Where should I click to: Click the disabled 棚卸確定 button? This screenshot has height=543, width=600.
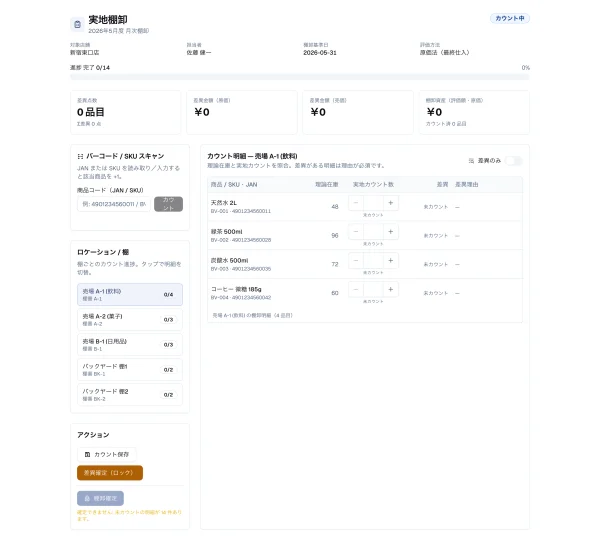[x=100, y=498]
